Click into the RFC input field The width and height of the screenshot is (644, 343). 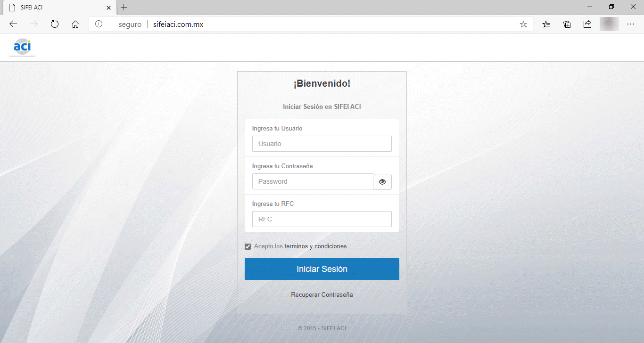(322, 219)
